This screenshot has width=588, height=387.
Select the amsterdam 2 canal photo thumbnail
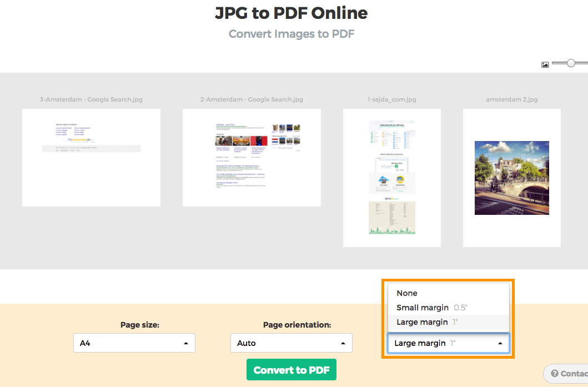pyautogui.click(x=511, y=178)
